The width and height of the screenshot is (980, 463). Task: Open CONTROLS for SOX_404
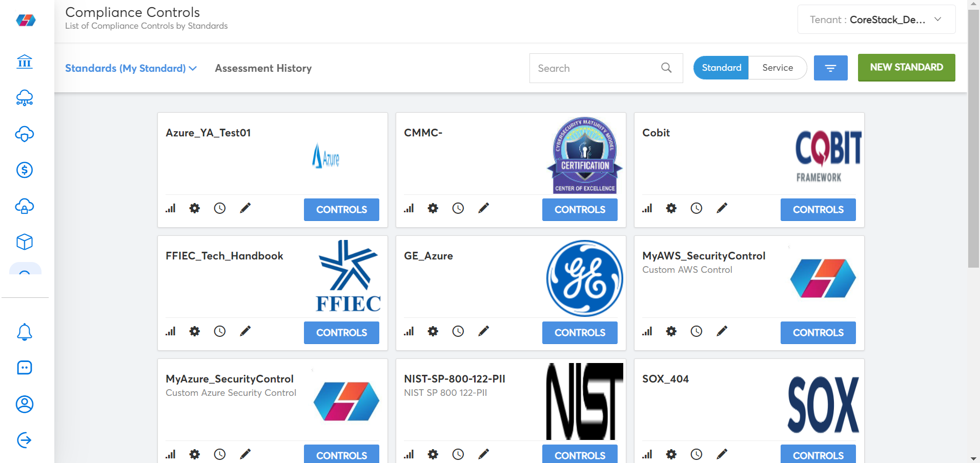tap(818, 454)
